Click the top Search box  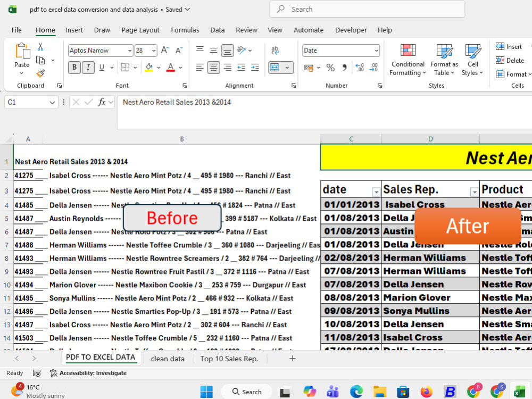(367, 9)
